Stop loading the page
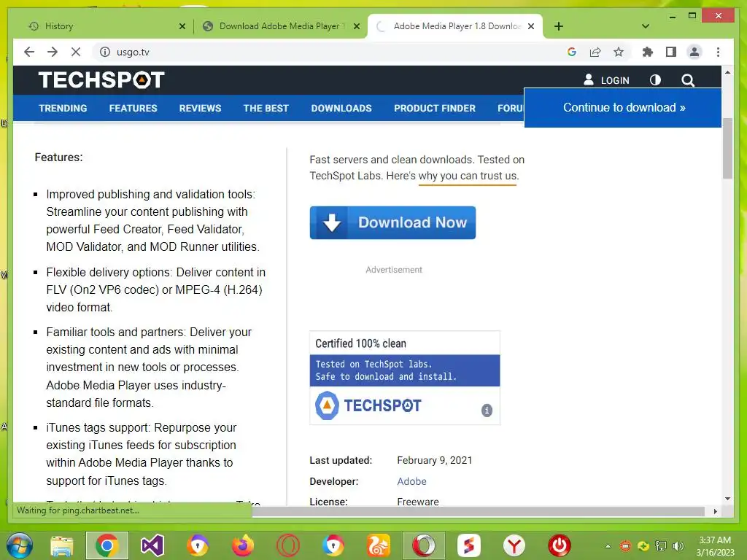The width and height of the screenshot is (747, 560). click(x=76, y=52)
